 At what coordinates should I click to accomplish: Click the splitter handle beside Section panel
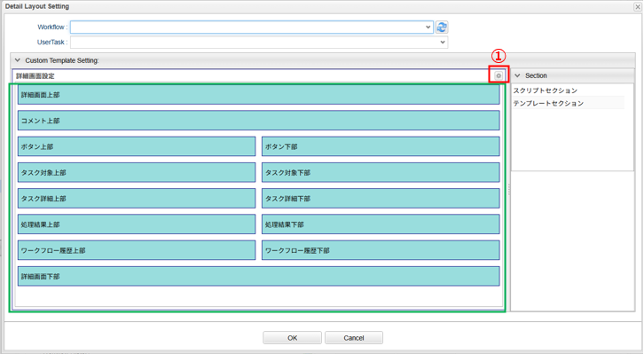pos(509,189)
